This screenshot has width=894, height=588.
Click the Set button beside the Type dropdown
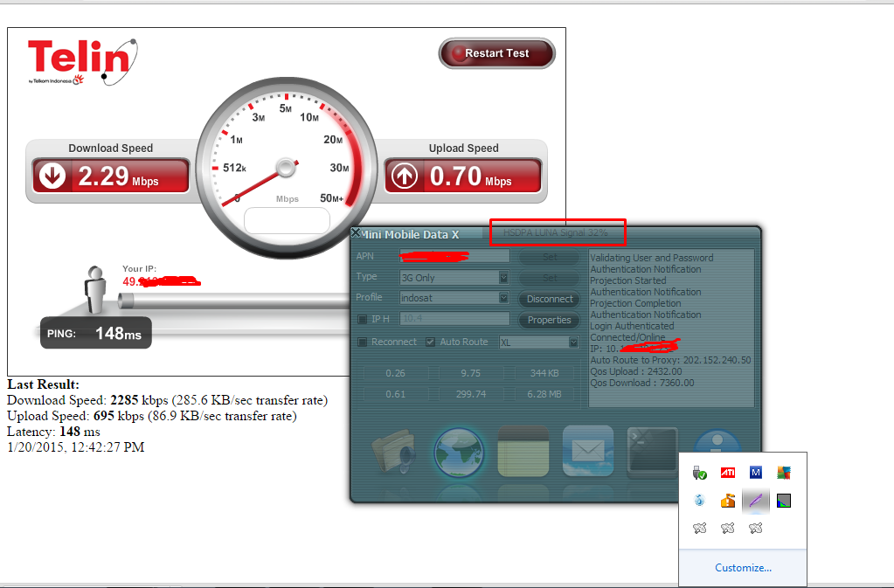(549, 278)
